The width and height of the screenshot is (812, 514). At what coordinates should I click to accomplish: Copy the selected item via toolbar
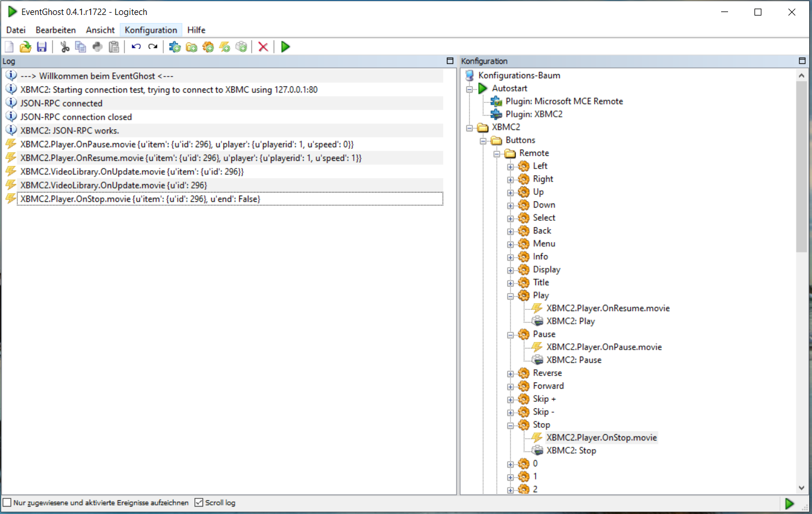point(81,47)
